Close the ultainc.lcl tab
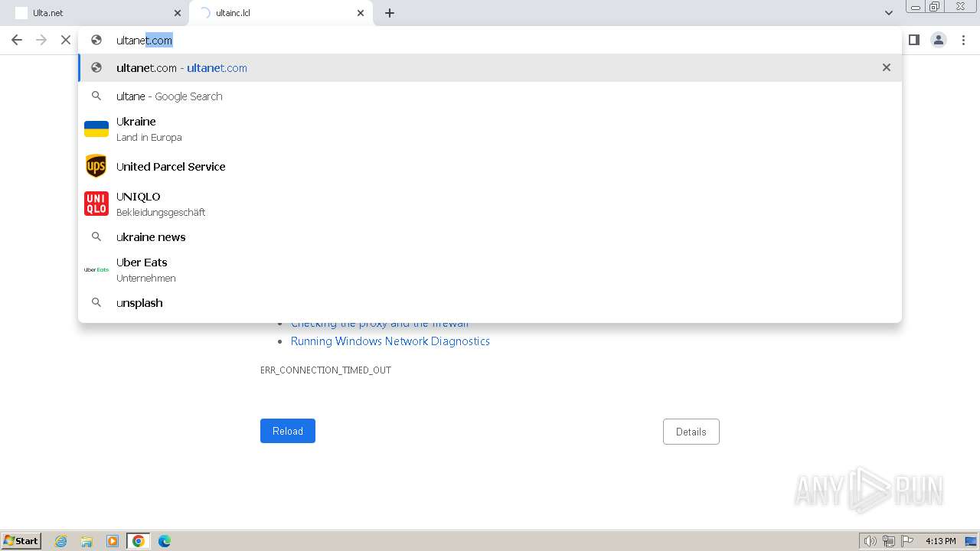Image resolution: width=980 pixels, height=551 pixels. (361, 13)
